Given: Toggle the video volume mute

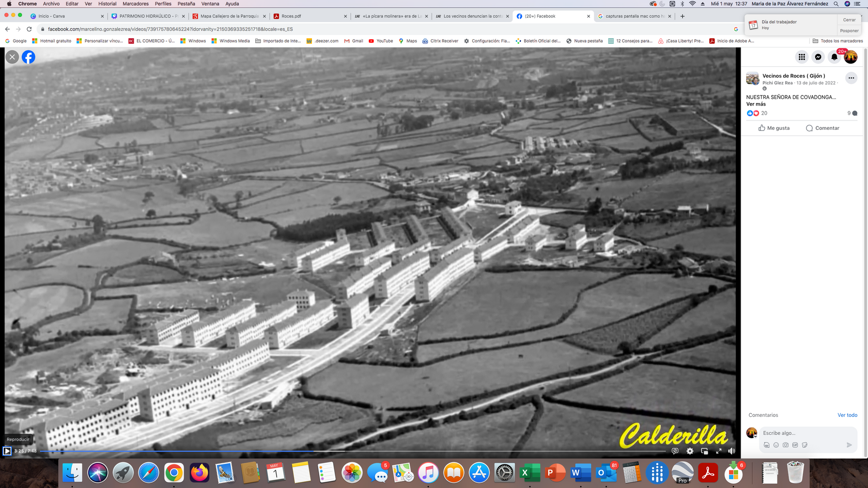Looking at the screenshot, I should pos(731,451).
